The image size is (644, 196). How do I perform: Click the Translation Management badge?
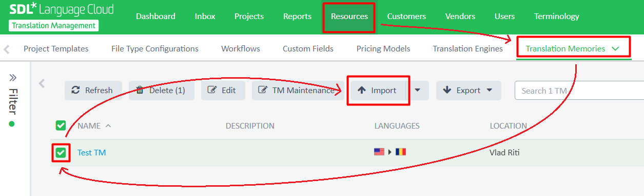click(53, 26)
